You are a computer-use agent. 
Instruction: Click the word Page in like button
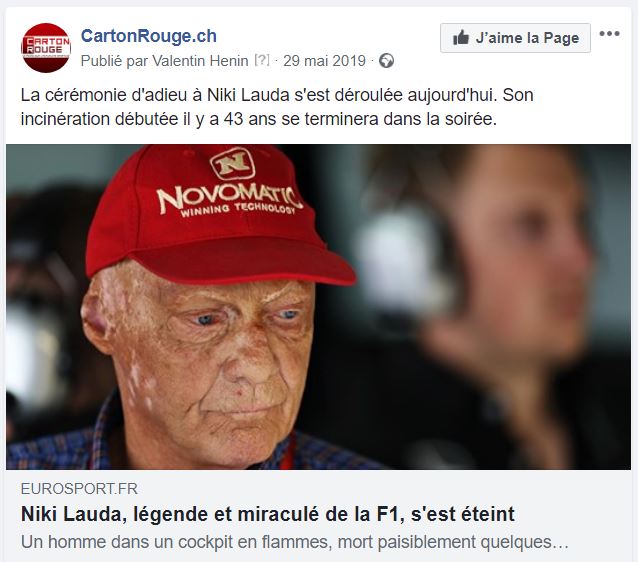point(561,38)
